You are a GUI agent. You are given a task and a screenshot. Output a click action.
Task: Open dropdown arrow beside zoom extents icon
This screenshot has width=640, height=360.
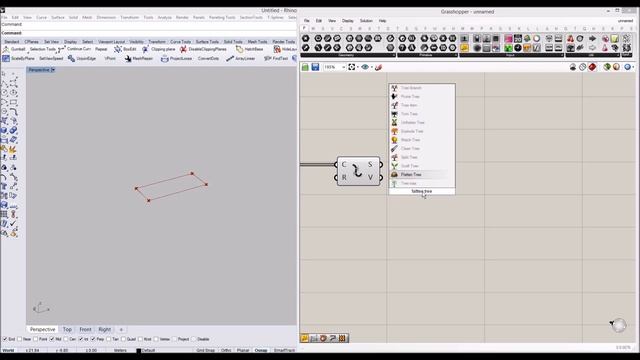point(358,67)
